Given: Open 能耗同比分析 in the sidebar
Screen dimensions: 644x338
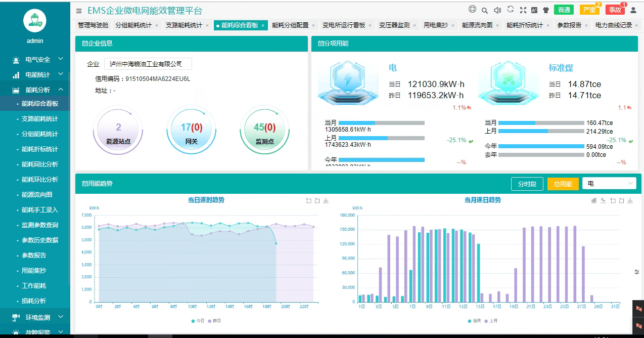Looking at the screenshot, I should [x=40, y=164].
